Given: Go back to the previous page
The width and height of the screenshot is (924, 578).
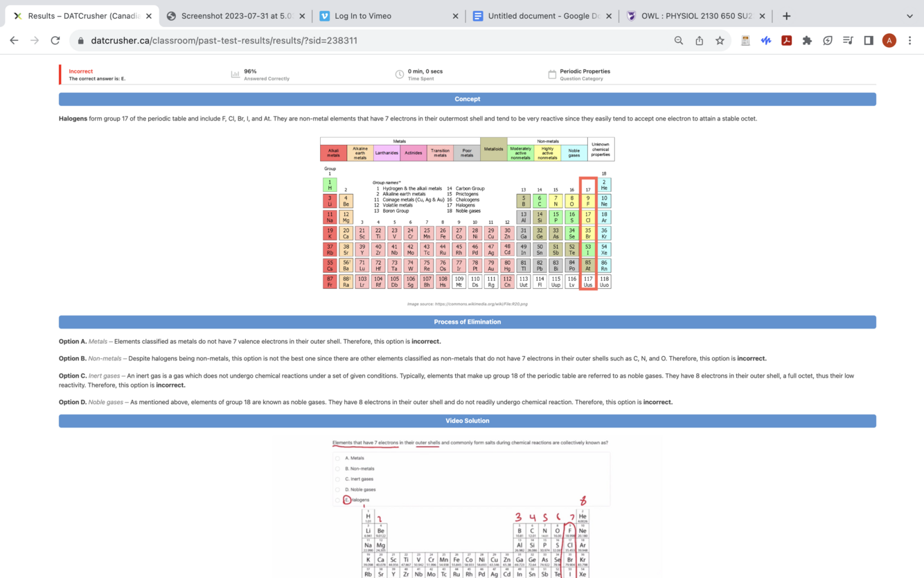Looking at the screenshot, I should tap(14, 41).
